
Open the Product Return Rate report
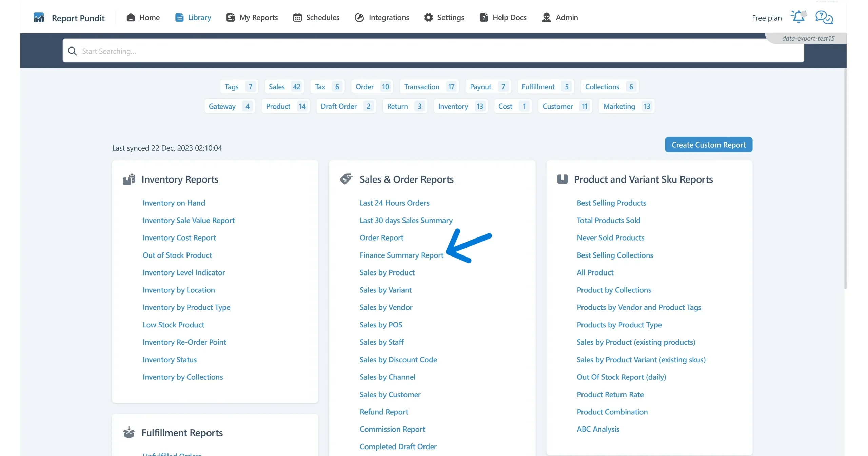(x=610, y=394)
